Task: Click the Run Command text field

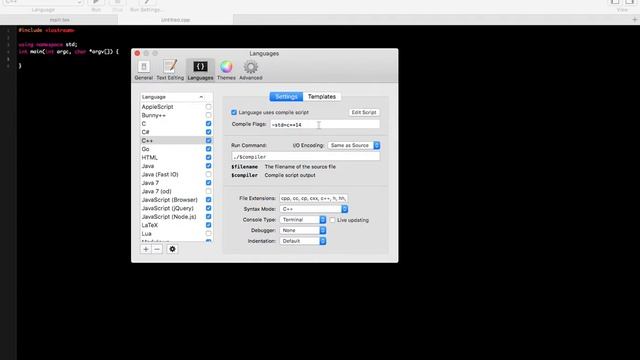Action: 306,157
